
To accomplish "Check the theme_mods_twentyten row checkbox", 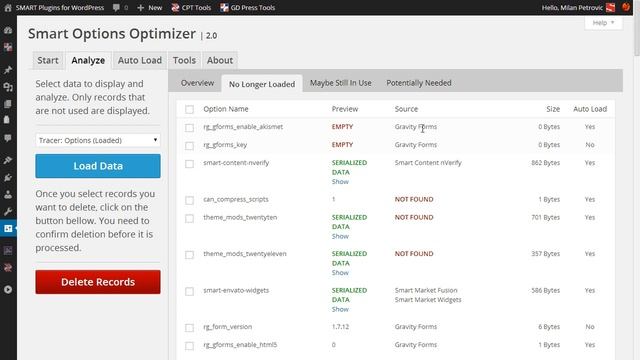I will 189,218.
